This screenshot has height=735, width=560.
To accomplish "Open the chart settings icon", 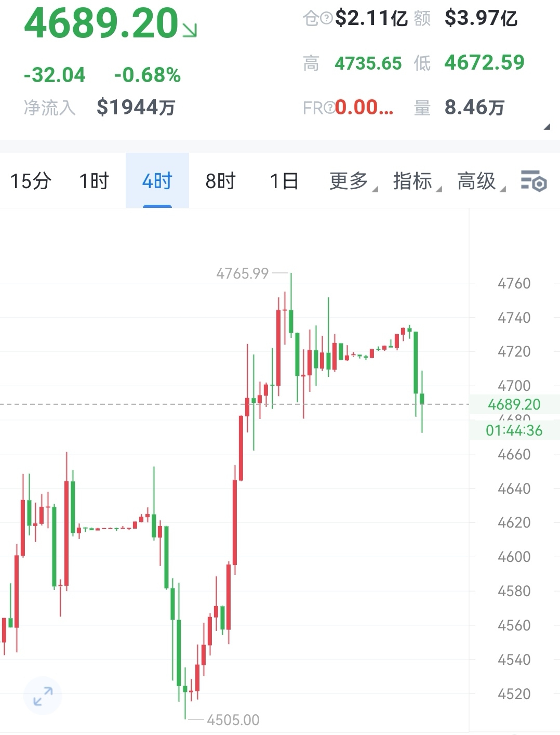I will (x=534, y=181).
